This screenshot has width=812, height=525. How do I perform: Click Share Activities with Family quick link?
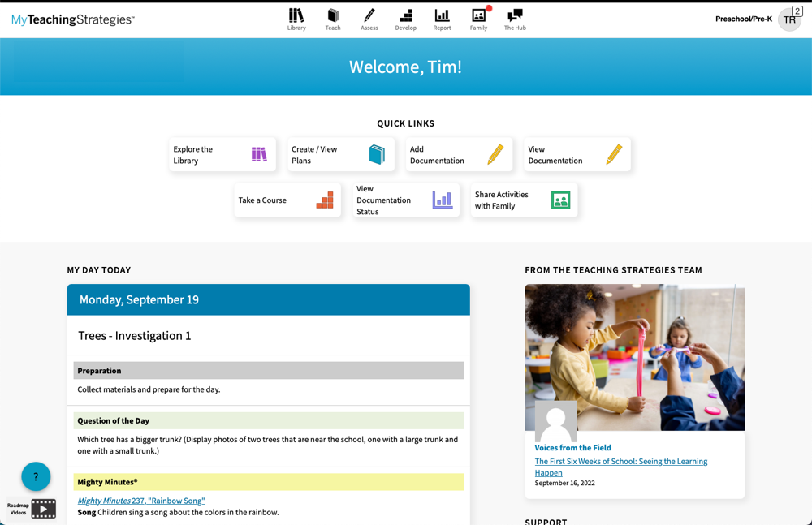click(525, 200)
